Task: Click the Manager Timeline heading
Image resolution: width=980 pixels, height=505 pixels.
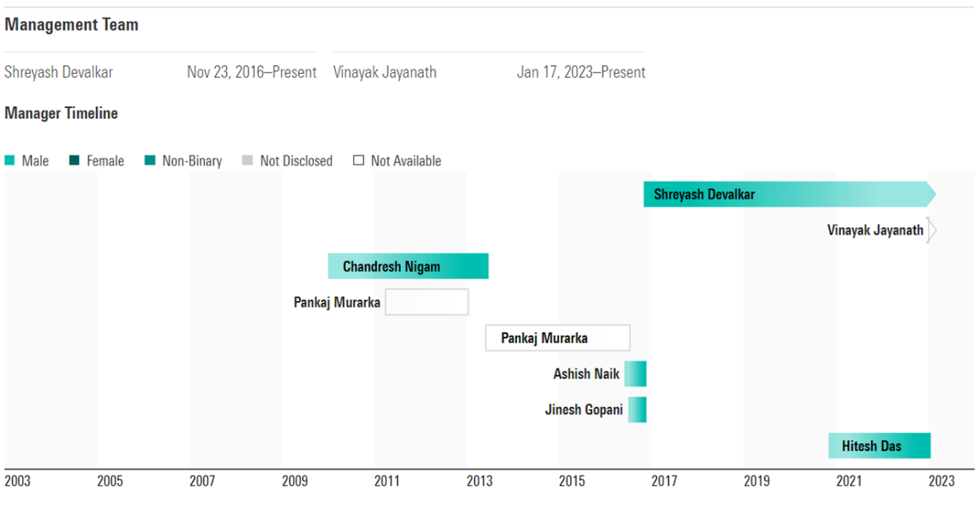Action: coord(61,114)
